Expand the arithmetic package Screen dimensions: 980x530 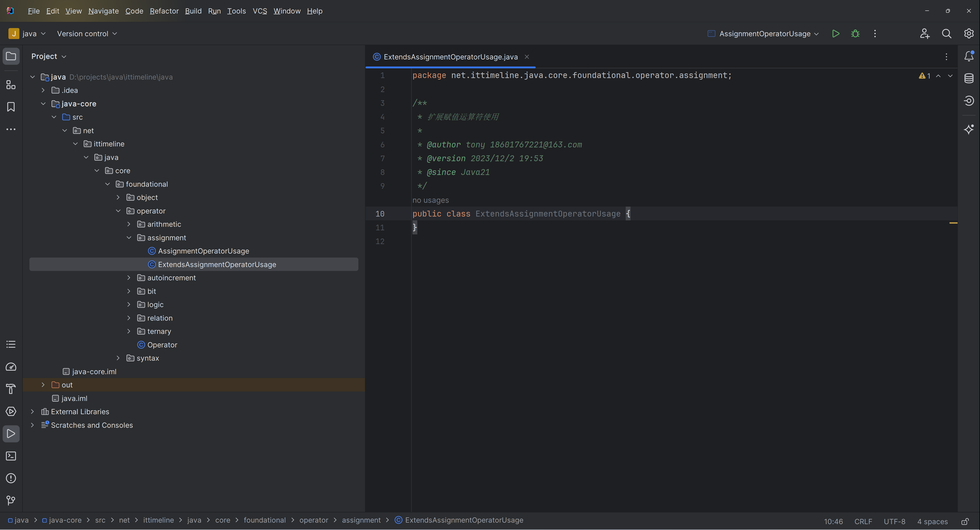tap(129, 224)
